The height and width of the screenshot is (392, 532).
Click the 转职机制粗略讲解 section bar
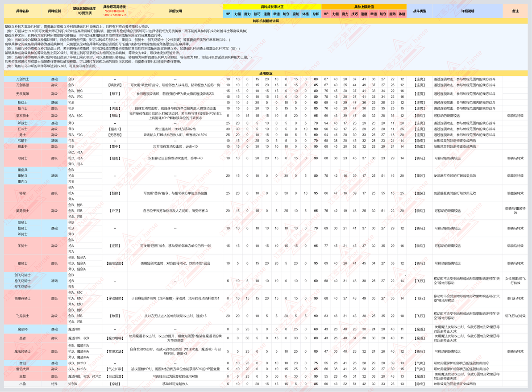tap(266, 21)
